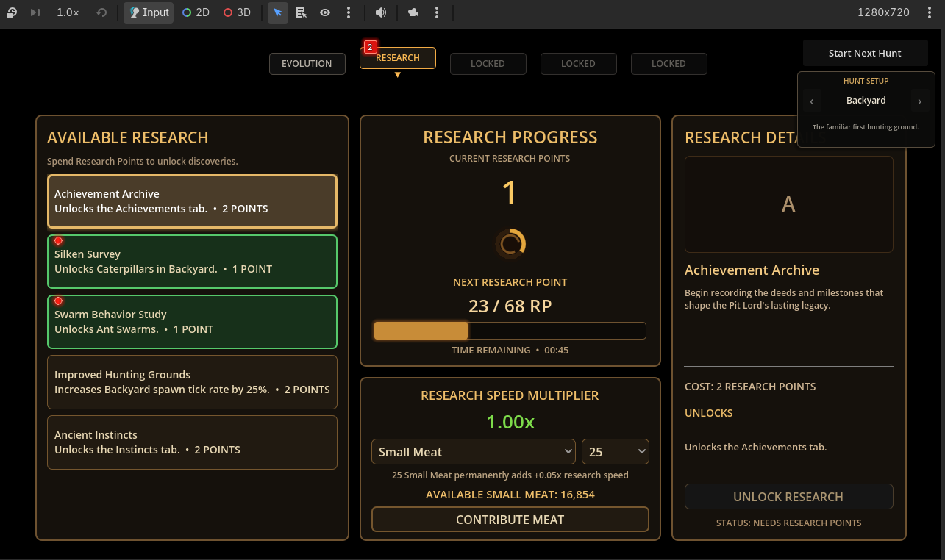945x560 pixels.
Task: Click the red 2 notification badge
Action: pos(370,46)
